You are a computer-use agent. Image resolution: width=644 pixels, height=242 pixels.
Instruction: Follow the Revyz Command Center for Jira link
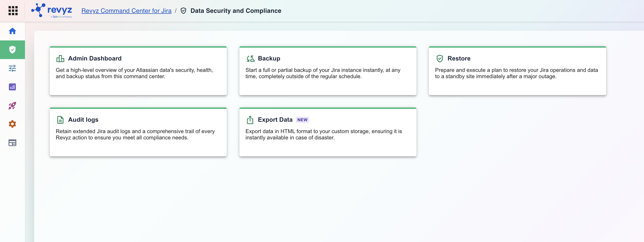pos(126,11)
